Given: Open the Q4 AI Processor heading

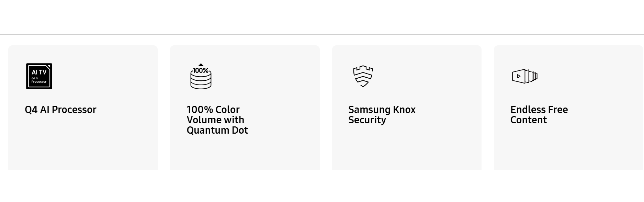Looking at the screenshot, I should pyautogui.click(x=60, y=110).
